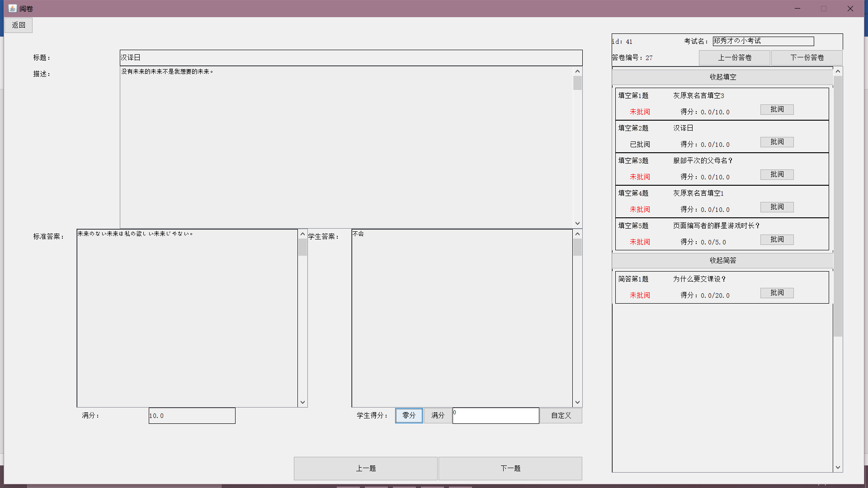The height and width of the screenshot is (488, 868).
Task: Collapse the 收起填空 section
Action: tap(722, 77)
